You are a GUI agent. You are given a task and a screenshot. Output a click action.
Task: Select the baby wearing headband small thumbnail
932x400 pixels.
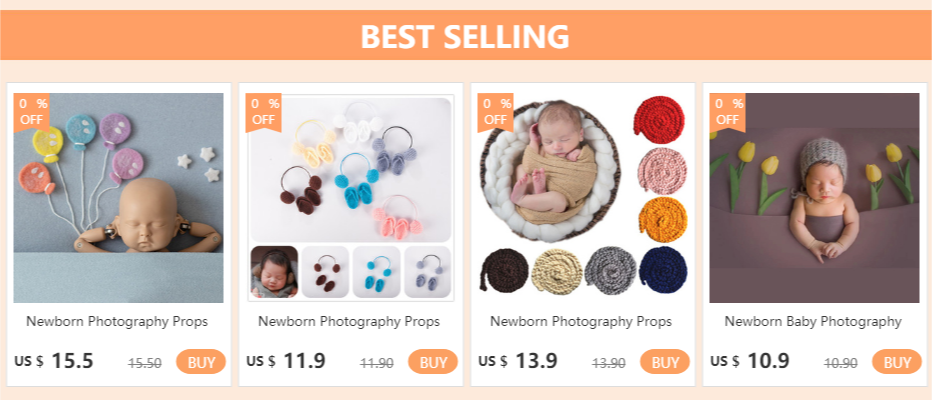tap(273, 272)
